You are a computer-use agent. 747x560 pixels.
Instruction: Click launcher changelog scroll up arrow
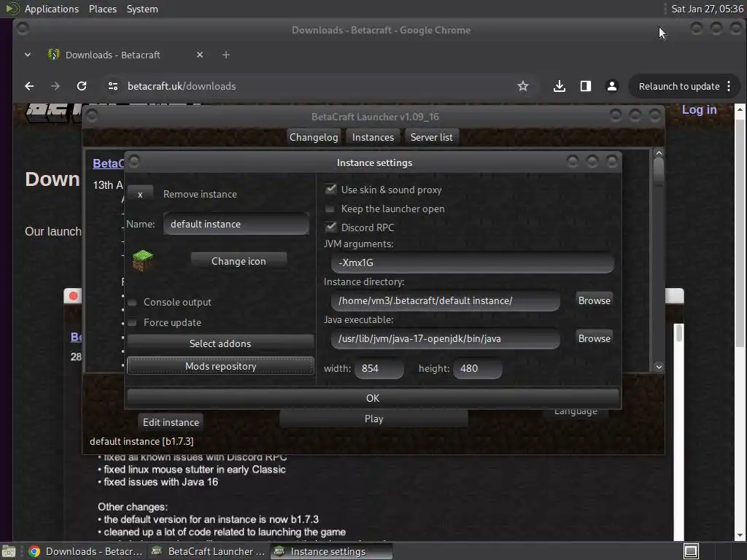[659, 153]
